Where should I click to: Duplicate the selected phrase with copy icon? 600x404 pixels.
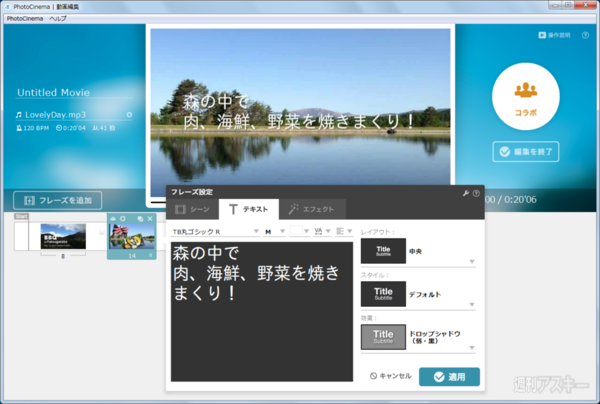click(140, 218)
